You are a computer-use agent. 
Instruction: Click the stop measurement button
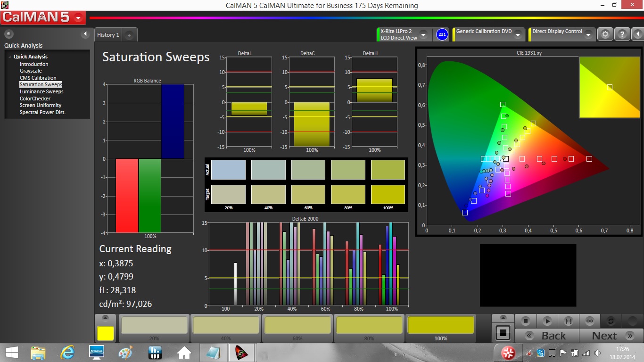(526, 321)
